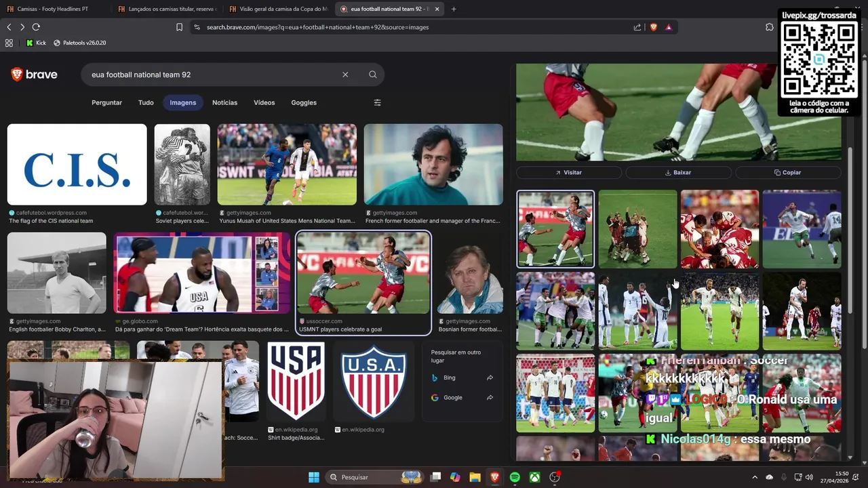868x488 pixels.
Task: Show hidden system tray icons
Action: (755, 477)
